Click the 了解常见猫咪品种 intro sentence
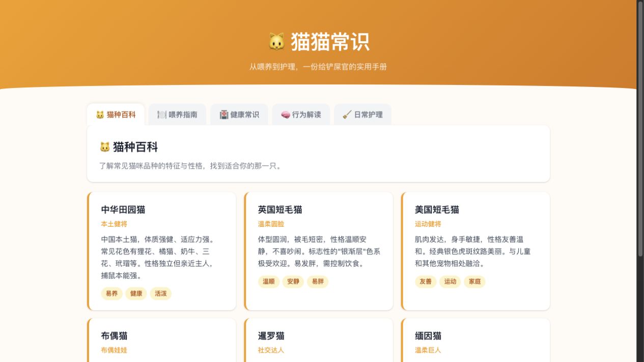 coord(191,166)
